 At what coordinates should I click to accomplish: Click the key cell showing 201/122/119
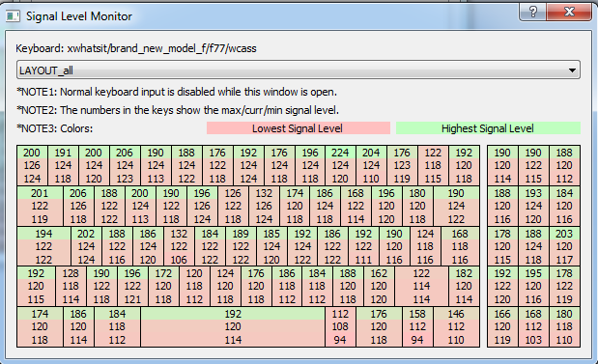(40, 207)
